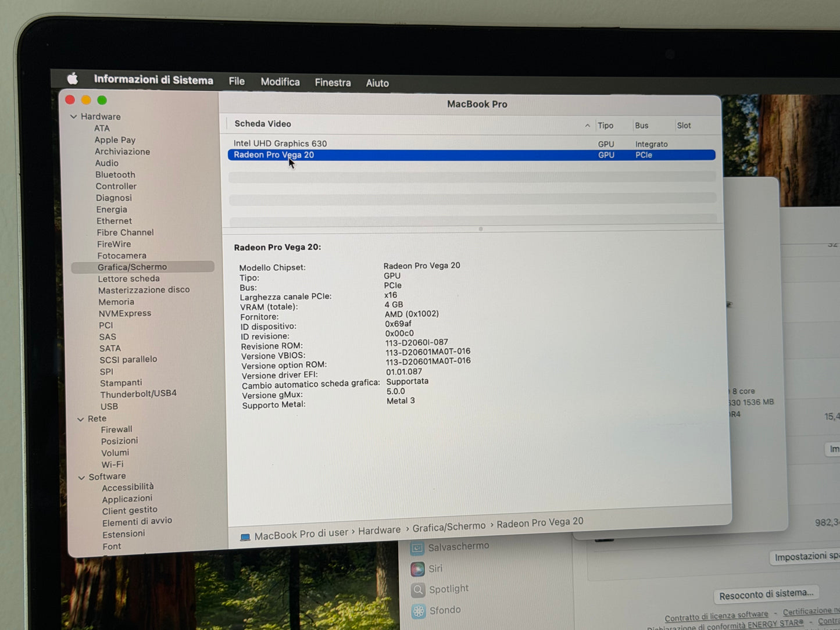The width and height of the screenshot is (840, 630).
Task: Select Volumi under Rete
Action: pyautogui.click(x=115, y=453)
